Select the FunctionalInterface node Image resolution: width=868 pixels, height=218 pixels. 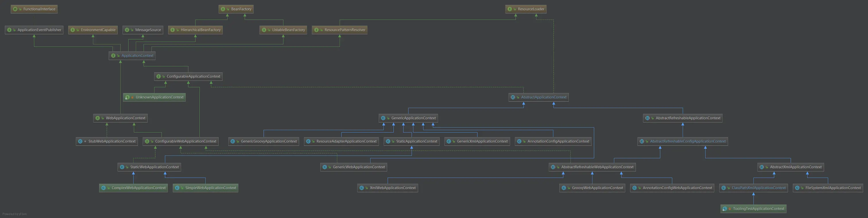[34, 9]
